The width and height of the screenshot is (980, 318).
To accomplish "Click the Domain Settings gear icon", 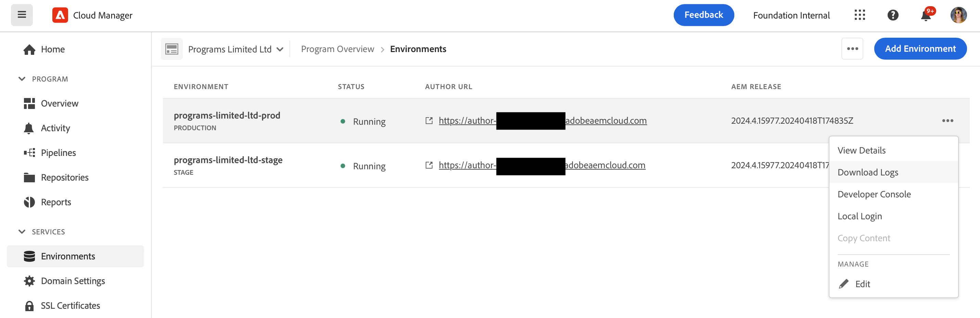I will 29,281.
